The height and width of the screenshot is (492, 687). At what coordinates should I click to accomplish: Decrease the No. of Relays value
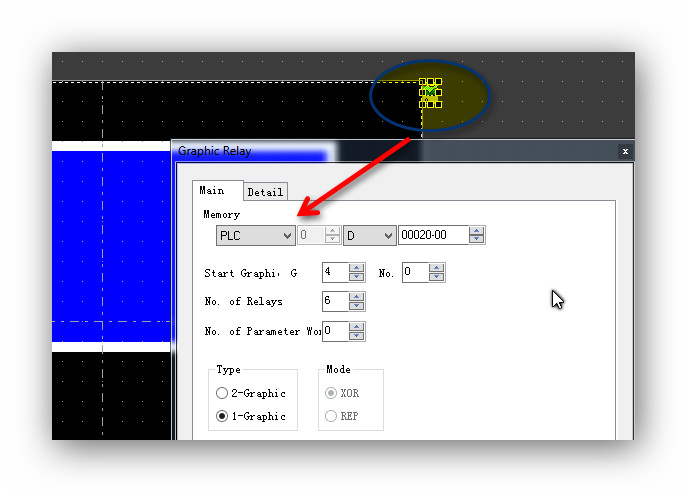357,306
